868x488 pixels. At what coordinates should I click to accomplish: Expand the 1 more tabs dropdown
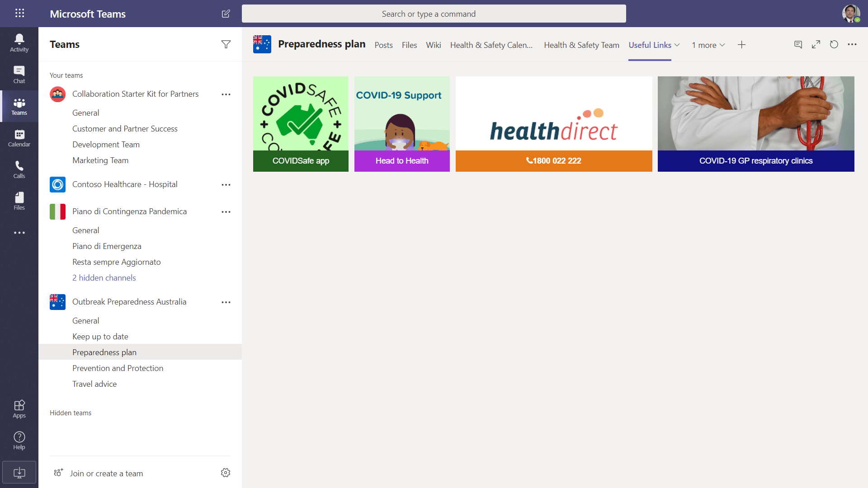pyautogui.click(x=708, y=45)
